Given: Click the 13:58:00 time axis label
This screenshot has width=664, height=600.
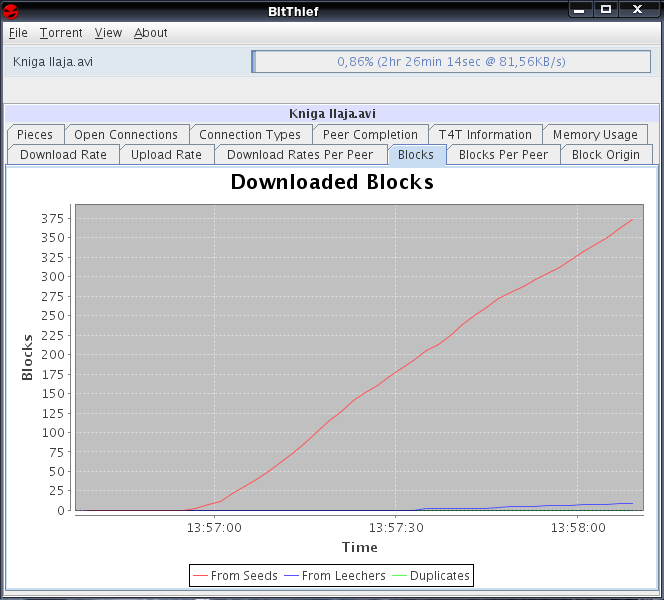Looking at the screenshot, I should pos(578,528).
